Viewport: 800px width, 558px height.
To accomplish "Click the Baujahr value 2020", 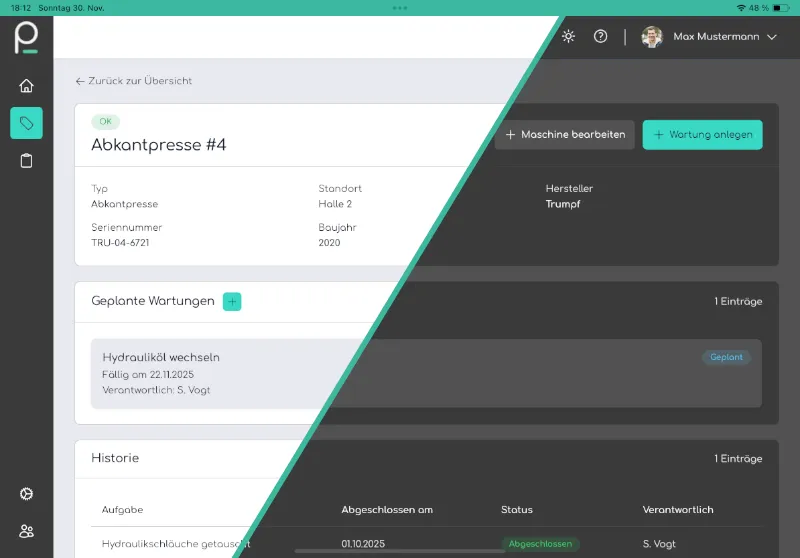I will [x=329, y=243].
